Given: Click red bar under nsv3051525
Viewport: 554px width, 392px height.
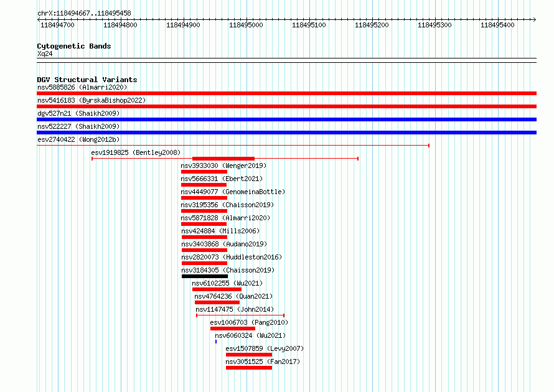Looking at the screenshot, I should (x=249, y=368).
